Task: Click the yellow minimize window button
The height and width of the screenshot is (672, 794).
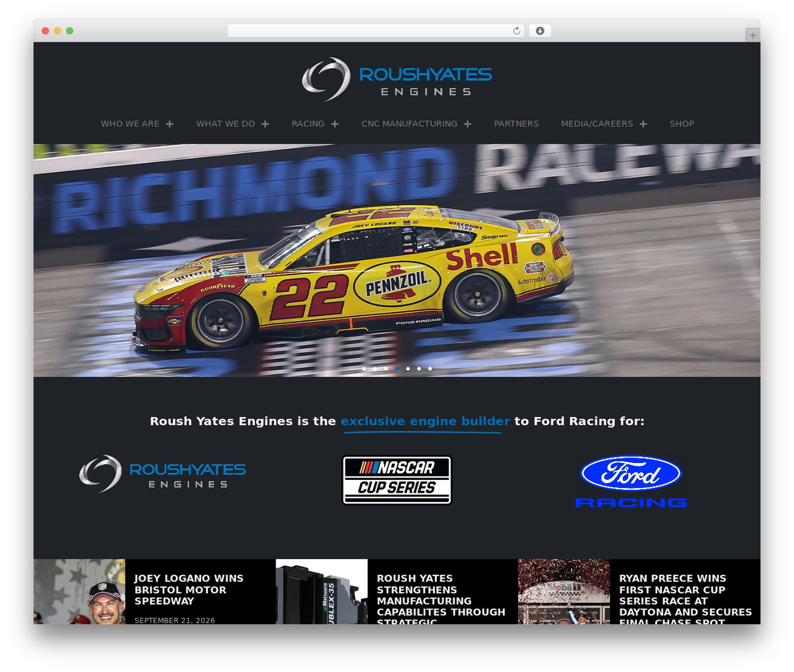Action: (58, 31)
